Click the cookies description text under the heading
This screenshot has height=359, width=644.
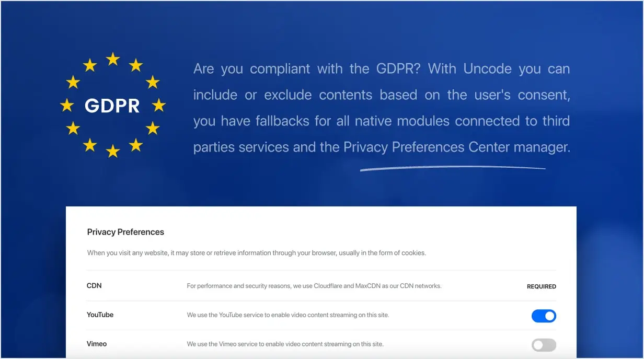pos(257,252)
